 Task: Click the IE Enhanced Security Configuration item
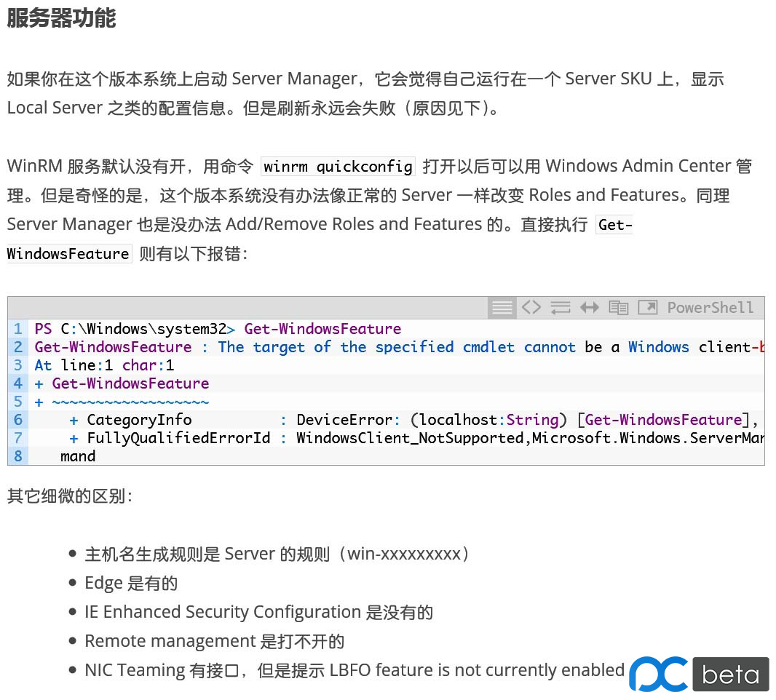coord(259,612)
